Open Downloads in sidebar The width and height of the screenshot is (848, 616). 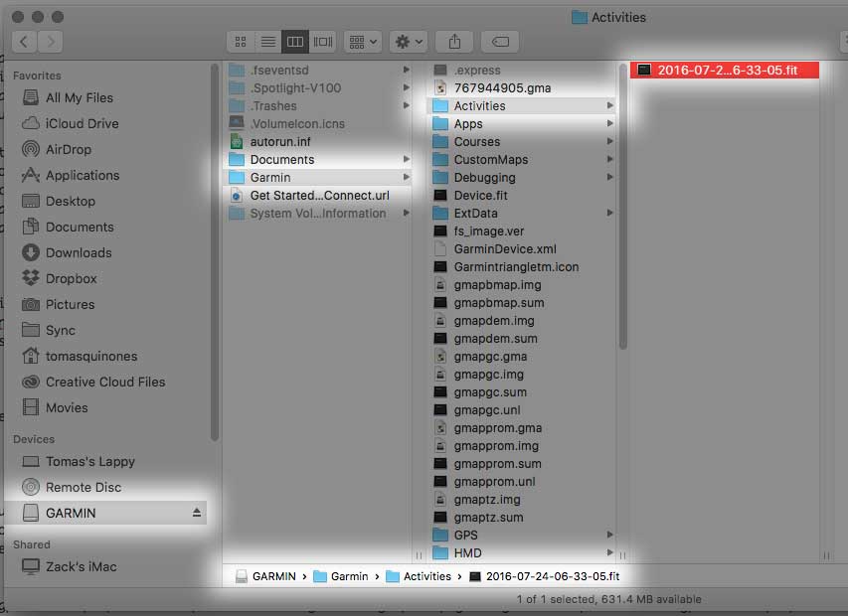(67, 253)
